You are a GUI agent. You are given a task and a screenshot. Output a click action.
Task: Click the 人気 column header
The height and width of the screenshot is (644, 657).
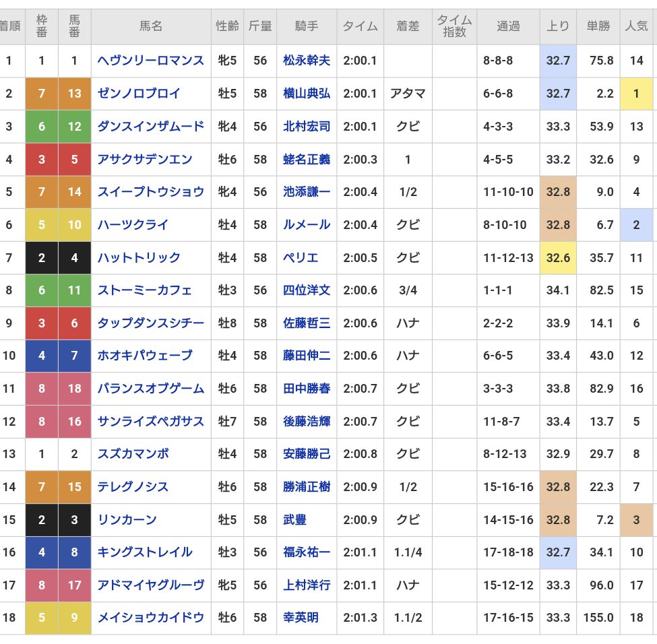pyautogui.click(x=636, y=26)
